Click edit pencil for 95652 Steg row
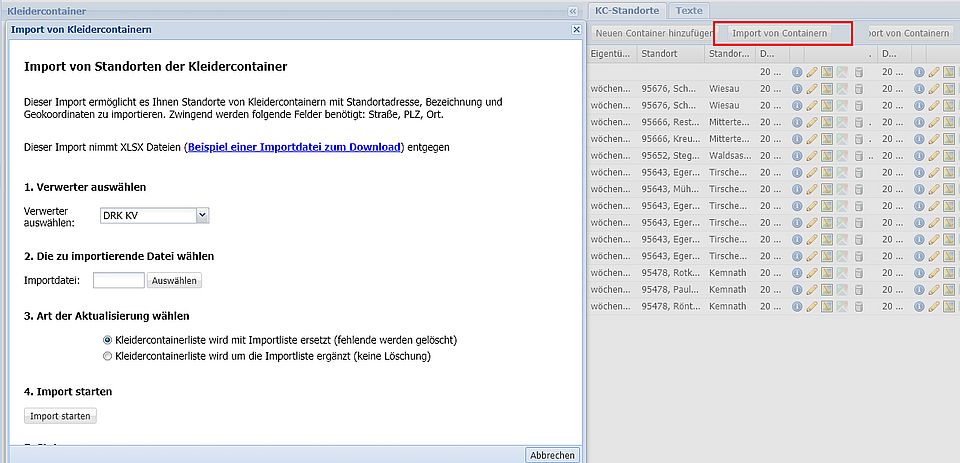Viewport: 960px width, 463px height. (812, 155)
